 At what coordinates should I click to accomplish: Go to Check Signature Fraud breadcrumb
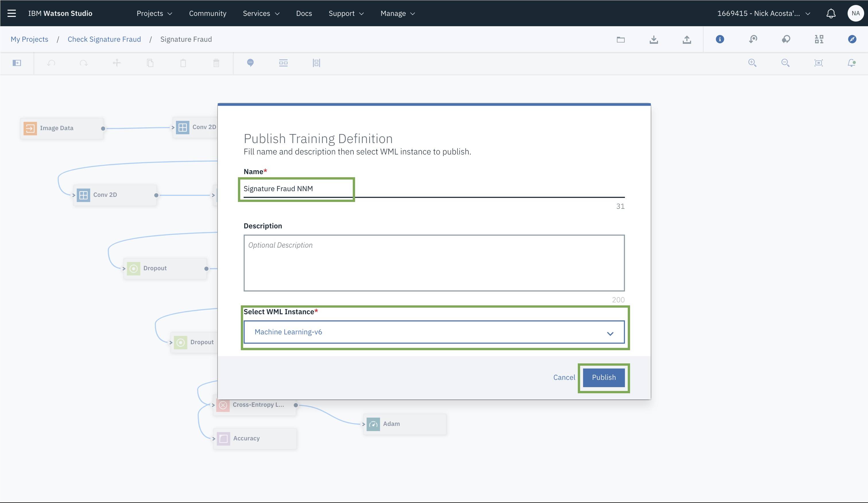pos(104,39)
